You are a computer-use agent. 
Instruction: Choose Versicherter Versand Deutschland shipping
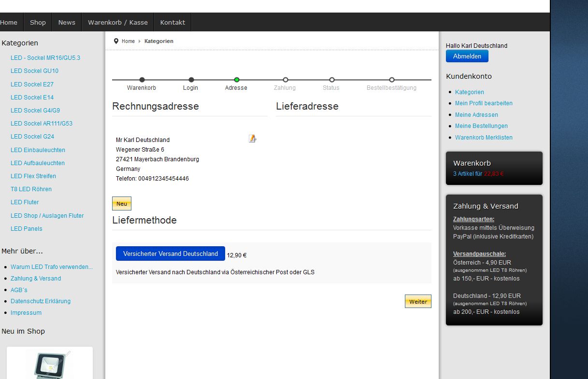point(171,253)
